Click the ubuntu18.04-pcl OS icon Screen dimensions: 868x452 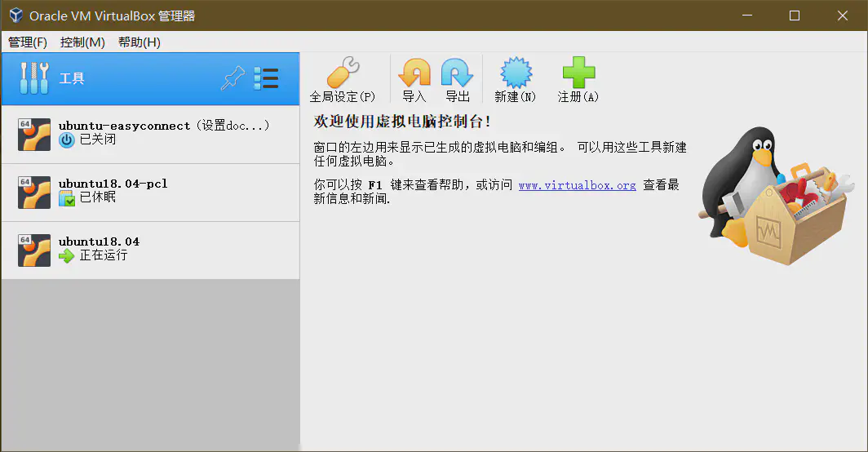34,193
